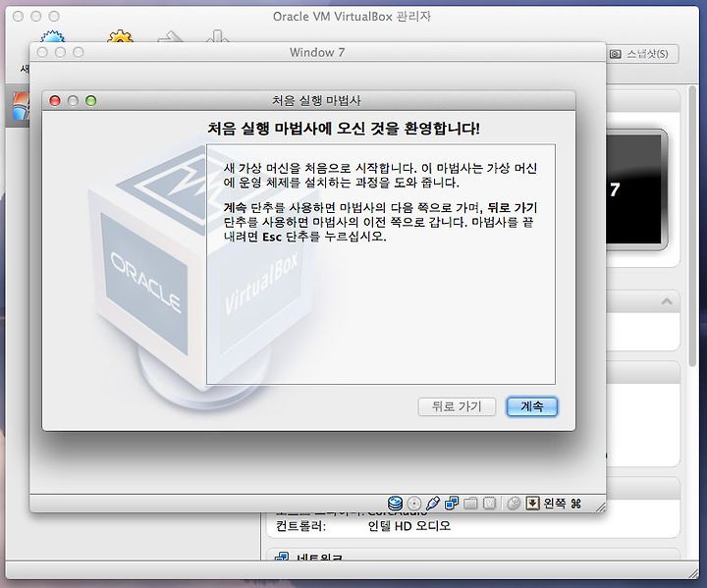Click the host key capture arrow icon
707x588 pixels.
[532, 503]
